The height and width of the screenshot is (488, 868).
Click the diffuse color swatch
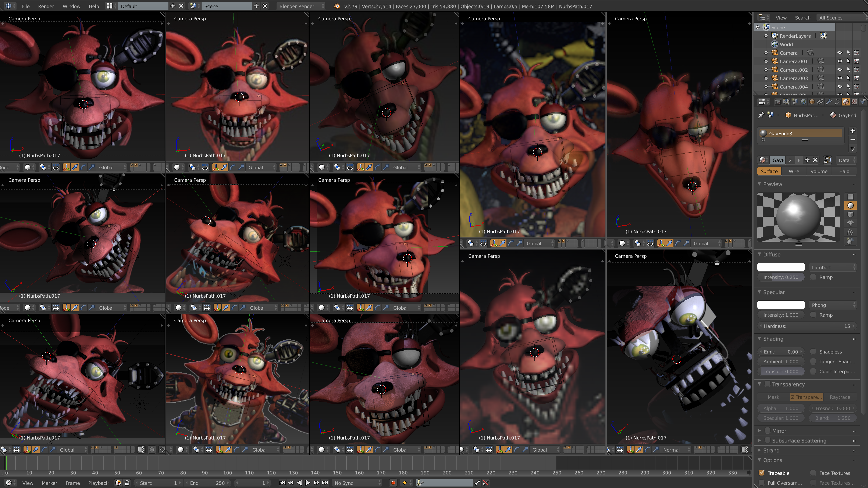(x=781, y=268)
